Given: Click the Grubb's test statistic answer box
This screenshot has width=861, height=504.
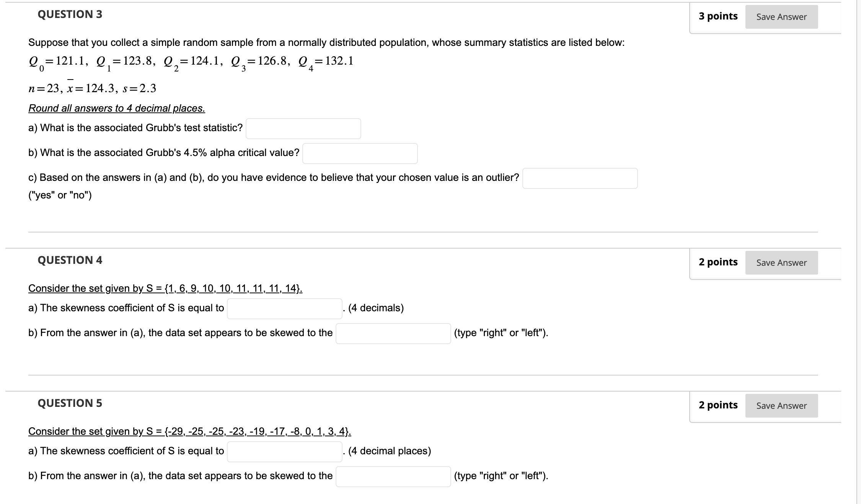Looking at the screenshot, I should point(303,129).
